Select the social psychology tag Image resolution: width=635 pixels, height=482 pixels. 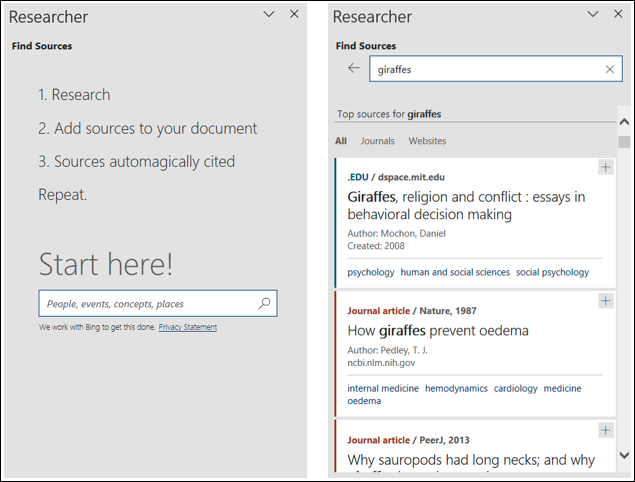point(552,272)
